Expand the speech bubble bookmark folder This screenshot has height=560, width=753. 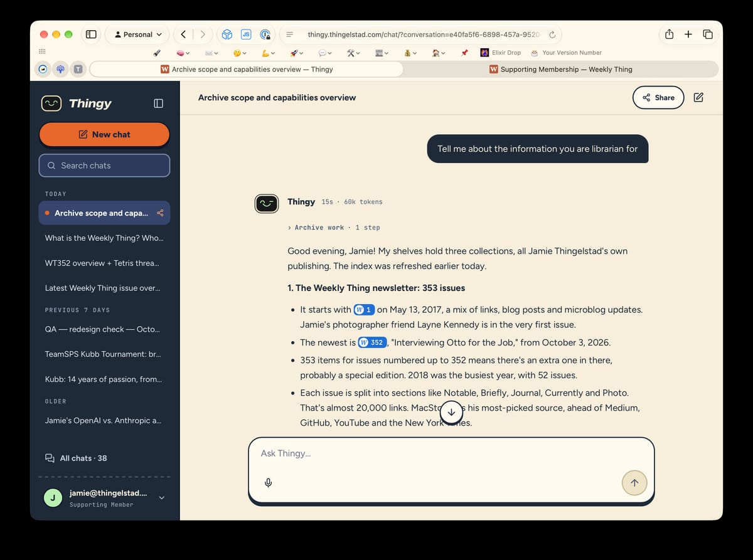325,53
